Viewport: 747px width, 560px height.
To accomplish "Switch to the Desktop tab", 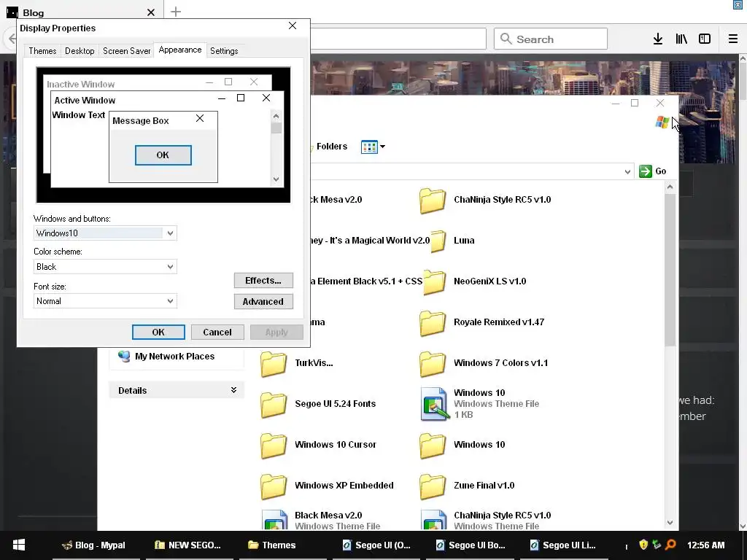I will (80, 51).
